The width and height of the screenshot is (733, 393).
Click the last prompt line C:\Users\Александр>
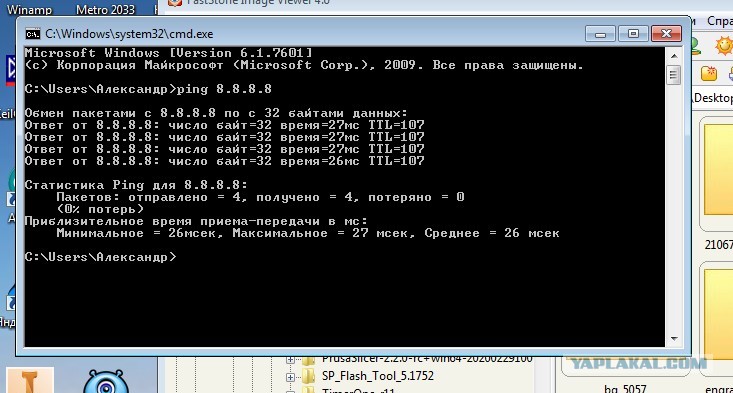(101, 257)
